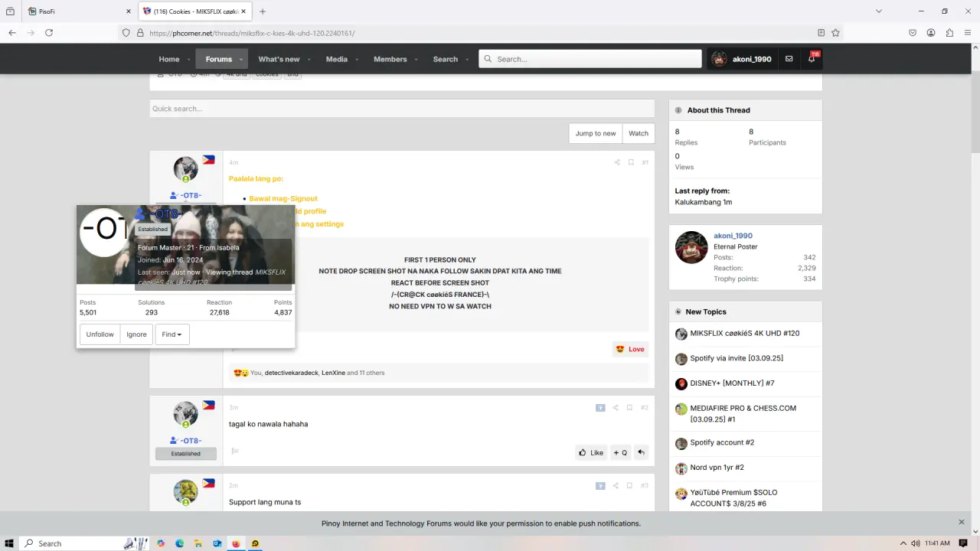Click the browser URL address bar
This screenshot has height=551, width=980.
click(x=475, y=33)
